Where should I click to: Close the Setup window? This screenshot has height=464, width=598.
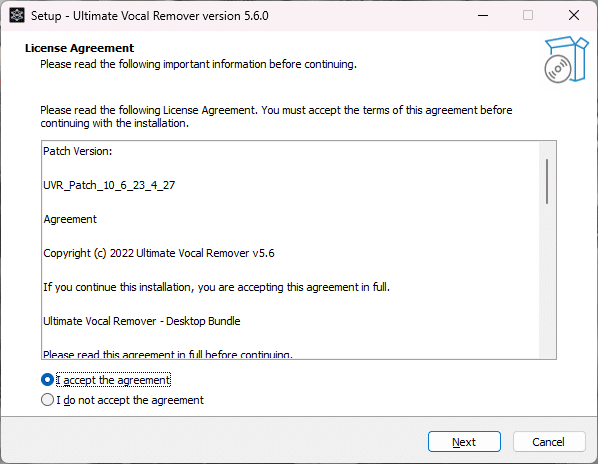574,16
